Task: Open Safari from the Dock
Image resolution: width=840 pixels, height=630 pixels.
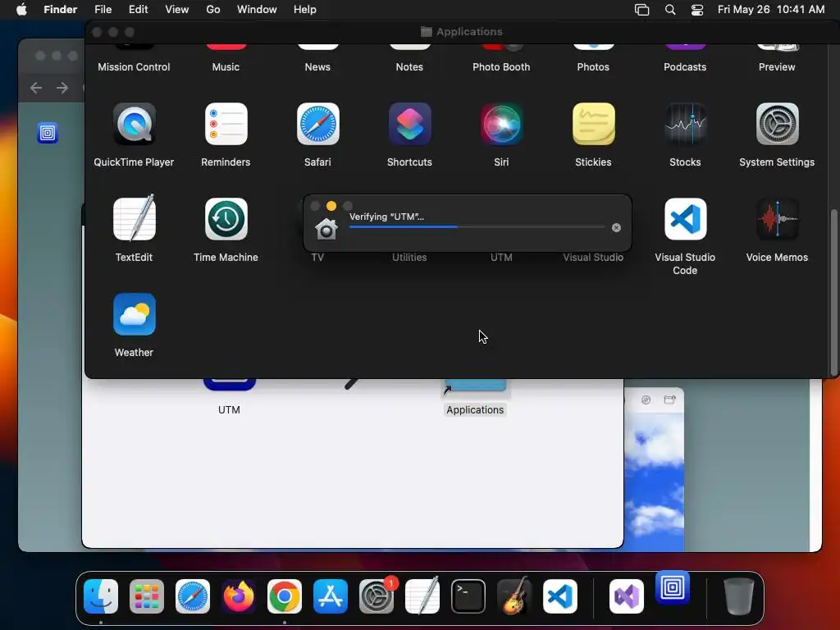Action: pos(193,596)
